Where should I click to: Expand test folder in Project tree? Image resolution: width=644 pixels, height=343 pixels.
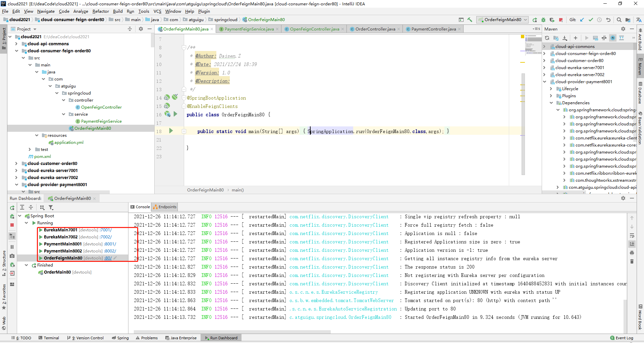(30, 150)
